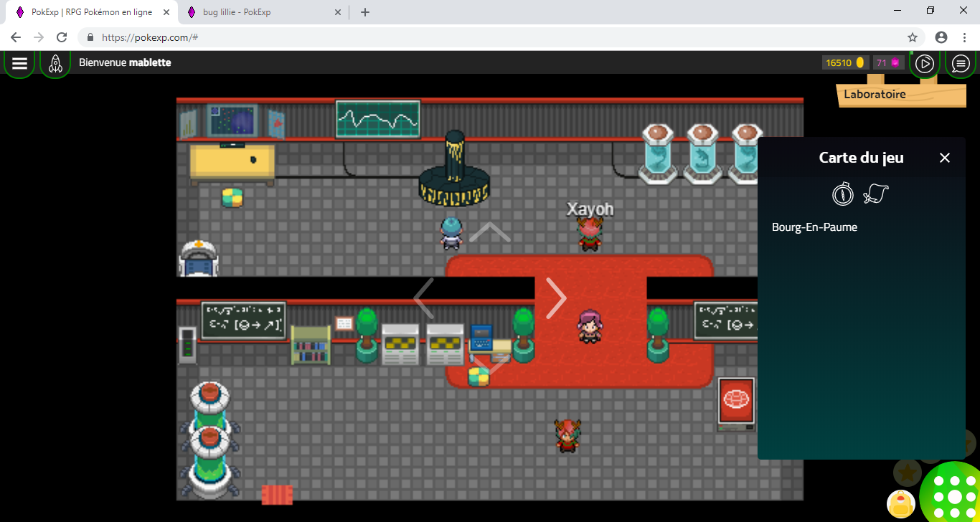View site information via the padlock icon
Screen dimensions: 980x522
click(90, 37)
